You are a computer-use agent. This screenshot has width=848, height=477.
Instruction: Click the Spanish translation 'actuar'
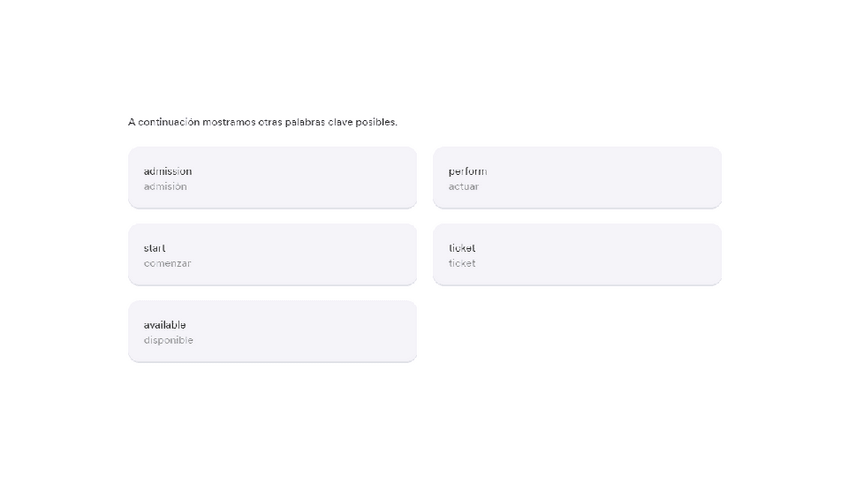point(463,187)
